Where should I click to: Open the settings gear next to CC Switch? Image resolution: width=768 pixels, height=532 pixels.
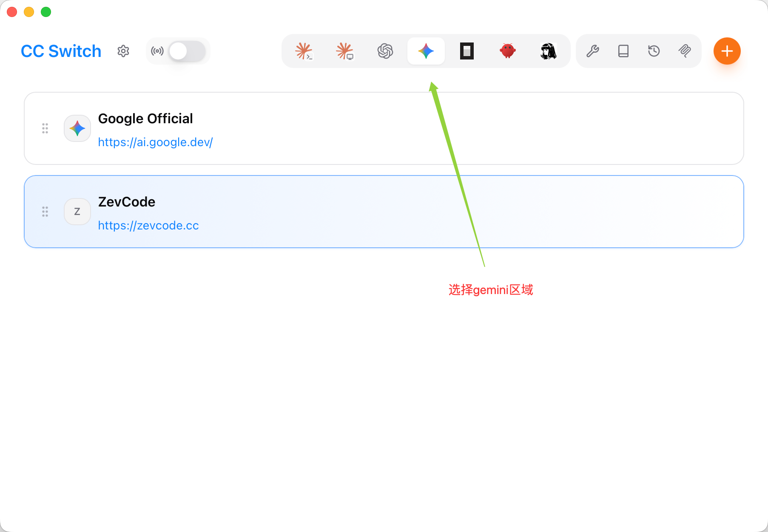123,51
